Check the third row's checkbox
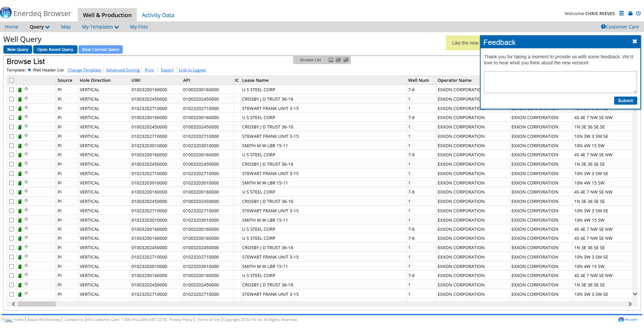 pos(12,109)
